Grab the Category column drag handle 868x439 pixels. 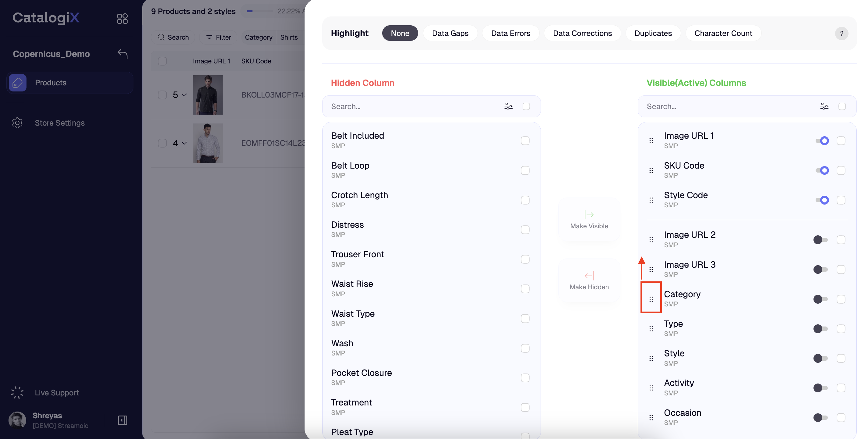coord(651,299)
